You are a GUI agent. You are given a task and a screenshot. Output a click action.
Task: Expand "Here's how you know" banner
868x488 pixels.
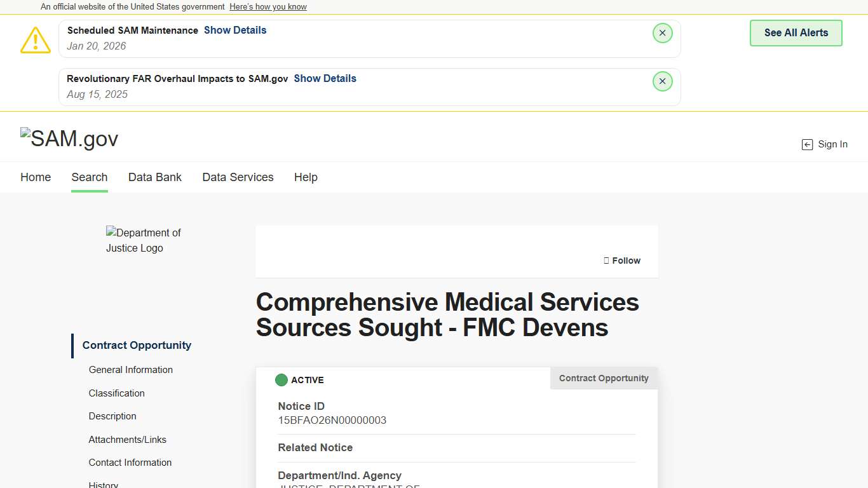click(268, 7)
